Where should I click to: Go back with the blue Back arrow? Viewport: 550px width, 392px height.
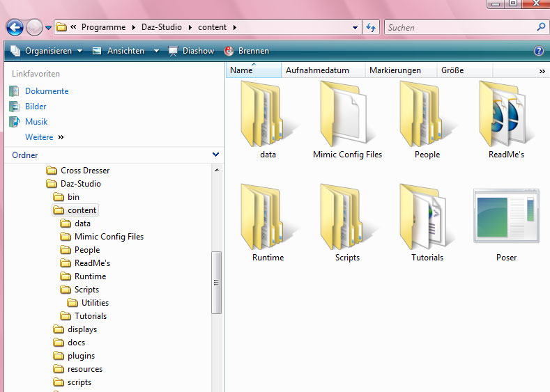pos(15,27)
